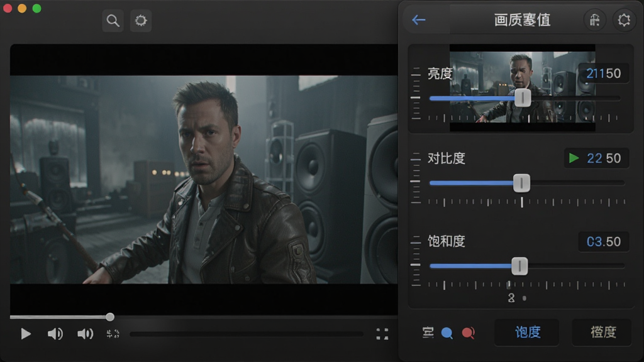Maximize the window with the green button
644x362 pixels.
click(x=36, y=8)
